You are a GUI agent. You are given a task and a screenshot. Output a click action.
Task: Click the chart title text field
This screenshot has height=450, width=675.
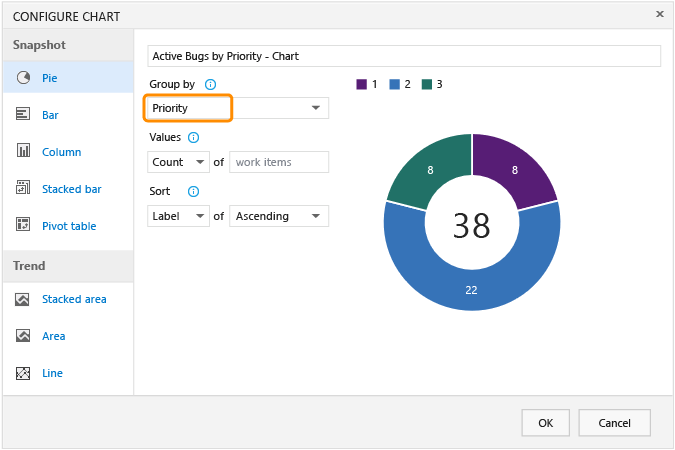404,56
